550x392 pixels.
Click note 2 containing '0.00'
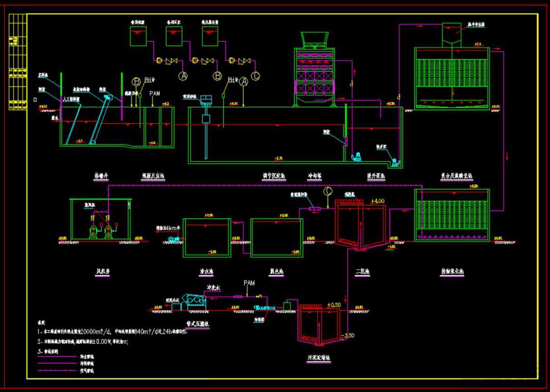click(83, 342)
